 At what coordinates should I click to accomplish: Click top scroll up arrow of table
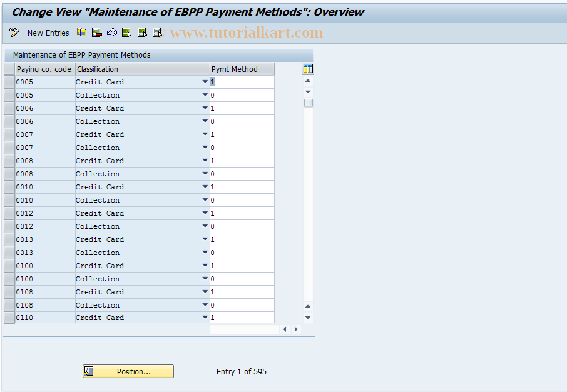[x=308, y=81]
